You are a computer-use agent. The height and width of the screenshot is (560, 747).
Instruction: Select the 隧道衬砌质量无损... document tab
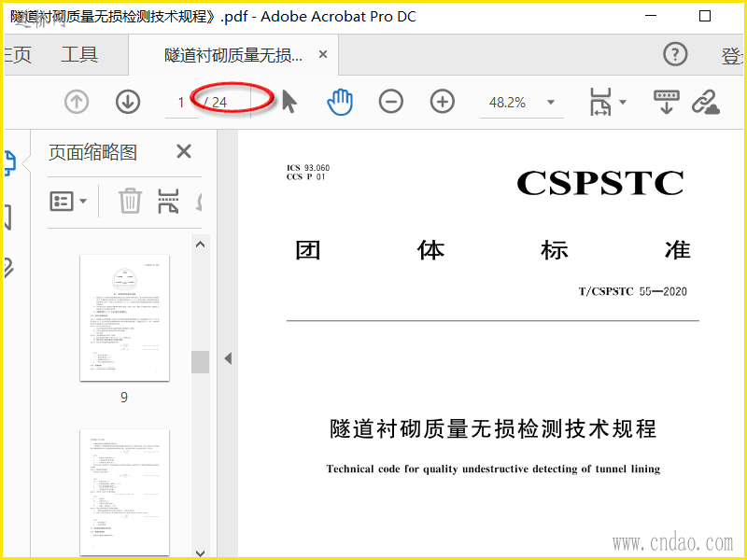coord(233,55)
